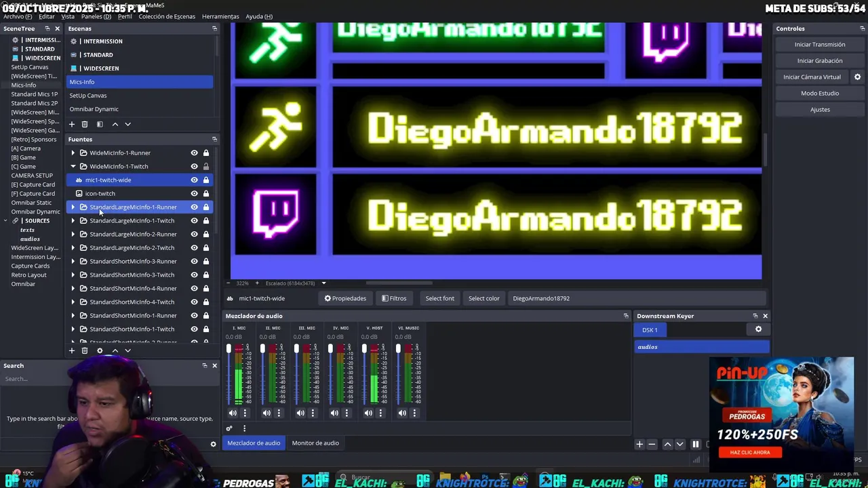Mute the VI. MUSIC audio channel
The height and width of the screenshot is (488, 868).
pyautogui.click(x=402, y=413)
